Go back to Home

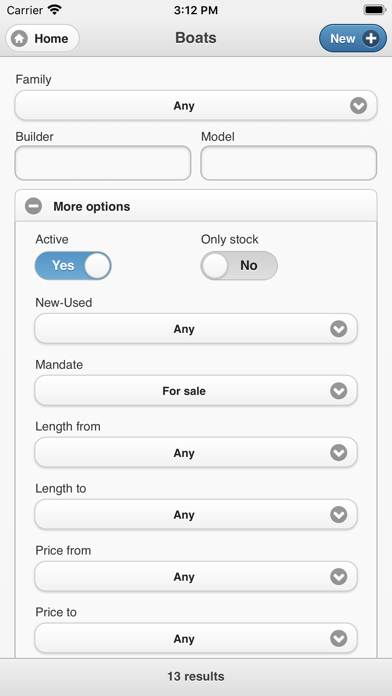tap(43, 39)
